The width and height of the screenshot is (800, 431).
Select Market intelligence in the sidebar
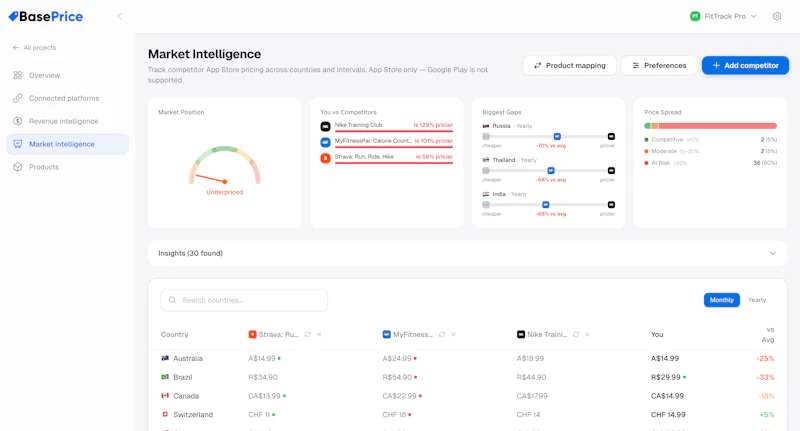(x=67, y=144)
